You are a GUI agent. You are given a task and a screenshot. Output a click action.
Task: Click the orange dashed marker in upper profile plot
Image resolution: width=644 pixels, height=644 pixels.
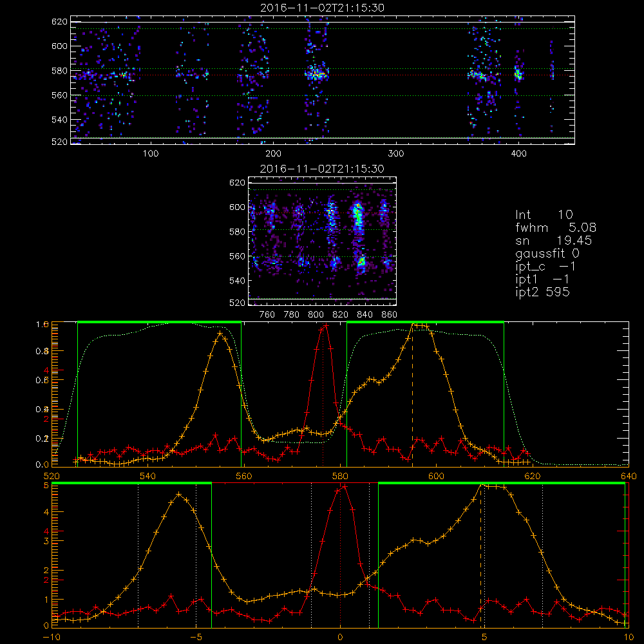(x=412, y=396)
